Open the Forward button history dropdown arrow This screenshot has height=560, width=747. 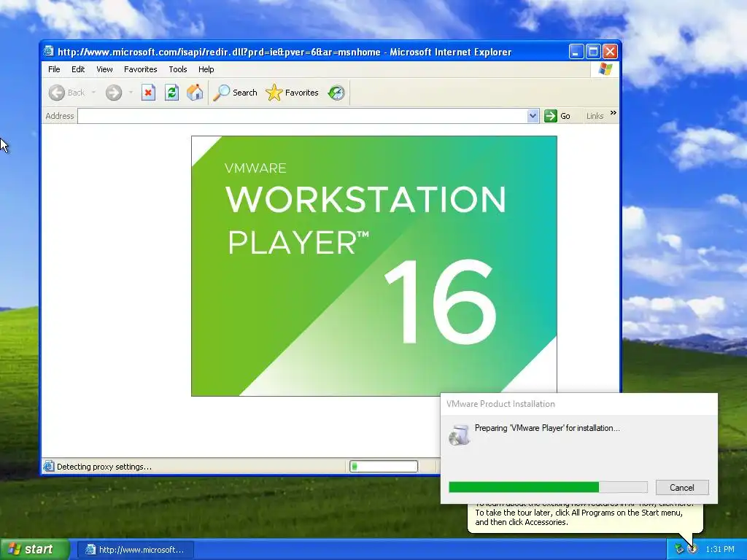[x=131, y=93]
